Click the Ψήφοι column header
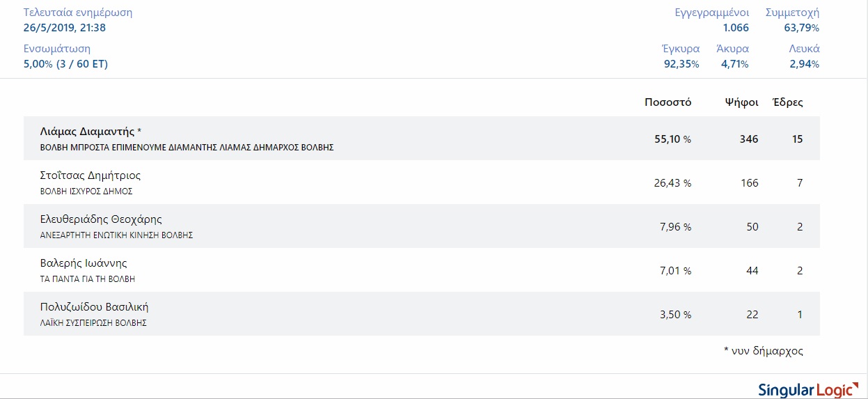Viewport: 868px width, 399px height. click(x=741, y=102)
